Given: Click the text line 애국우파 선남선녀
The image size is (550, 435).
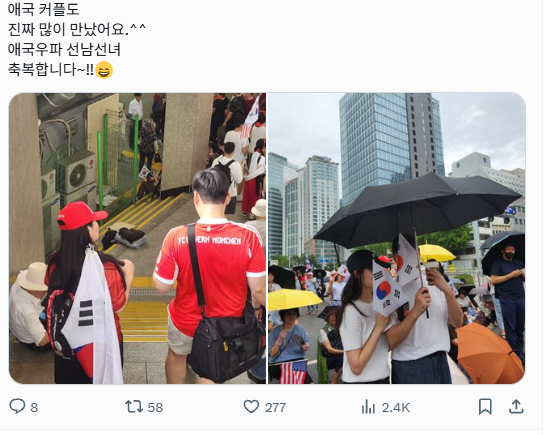Looking at the screenshot, I should click(x=64, y=49).
